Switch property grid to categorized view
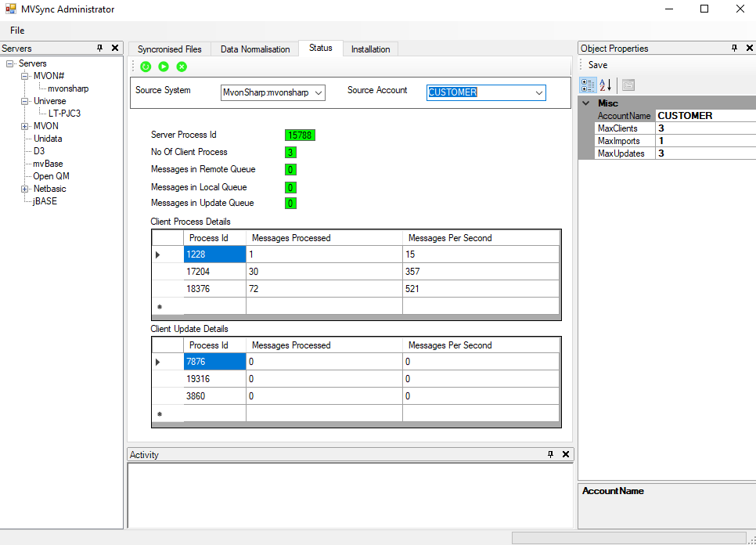 tap(588, 85)
